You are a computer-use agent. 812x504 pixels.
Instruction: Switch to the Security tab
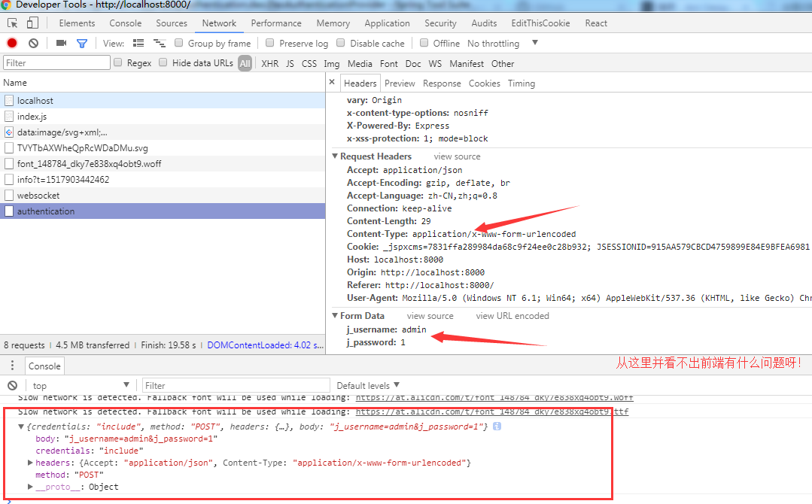[x=441, y=23]
